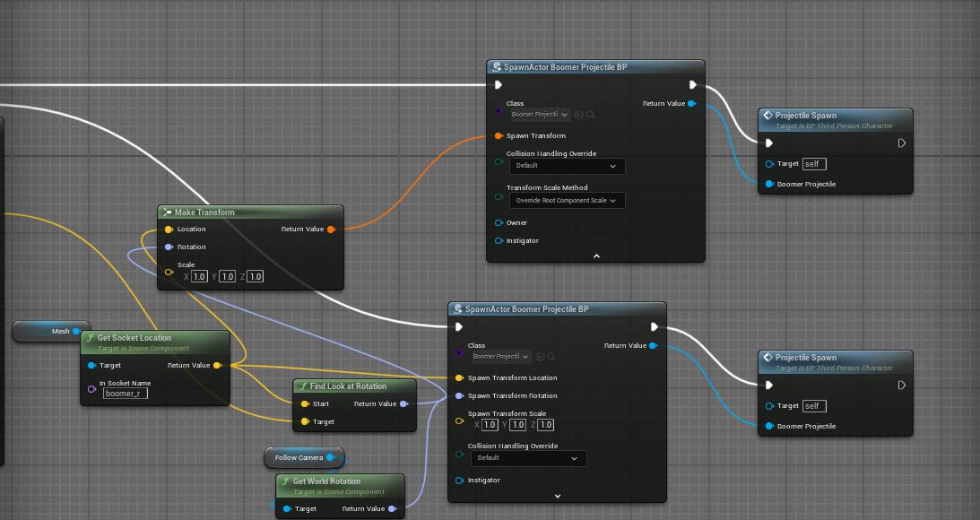The width and height of the screenshot is (980, 520).
Task: Click the Start pin on Find Look at Rotation
Action: pyautogui.click(x=305, y=404)
